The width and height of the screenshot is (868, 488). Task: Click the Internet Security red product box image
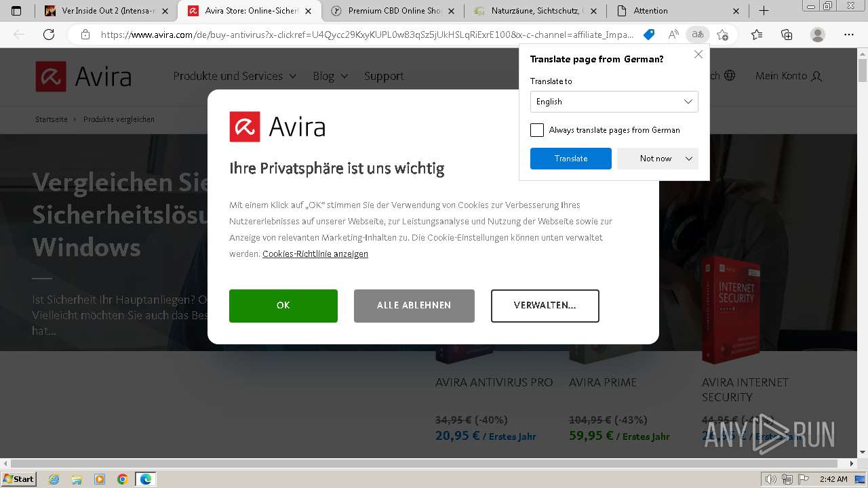pos(732,309)
